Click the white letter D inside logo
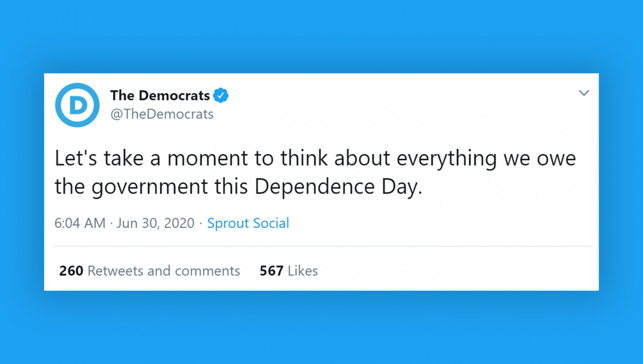 point(78,105)
